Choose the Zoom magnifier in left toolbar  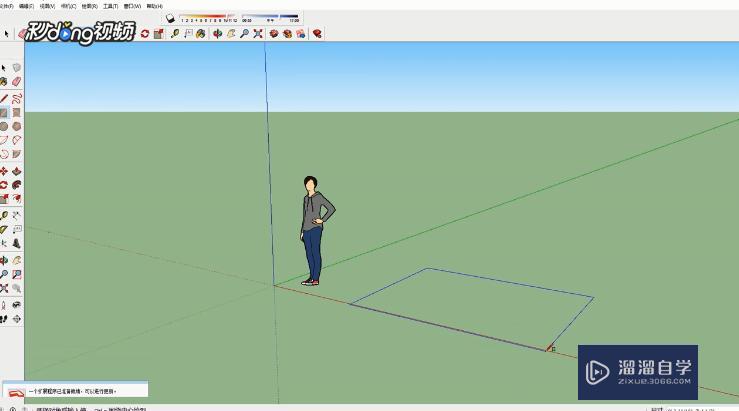[x=4, y=274]
